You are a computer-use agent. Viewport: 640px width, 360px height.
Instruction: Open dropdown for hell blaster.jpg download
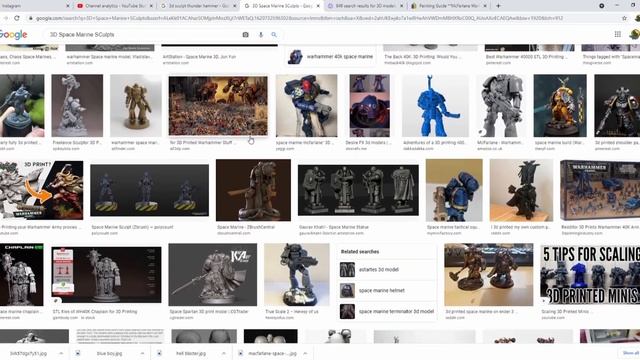(224, 353)
